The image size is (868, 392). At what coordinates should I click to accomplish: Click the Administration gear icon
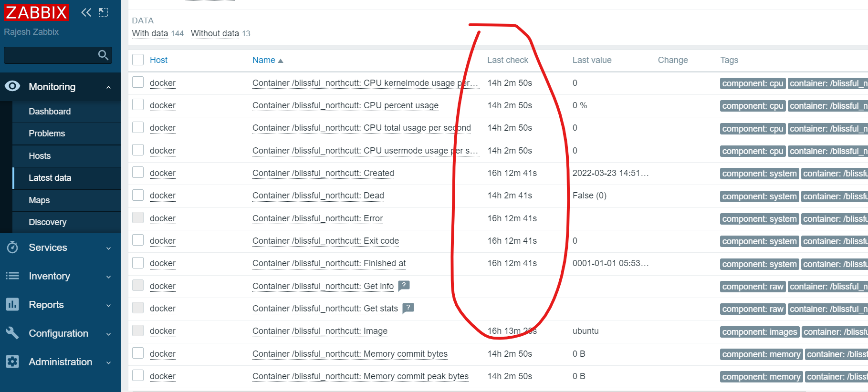[x=12, y=361]
